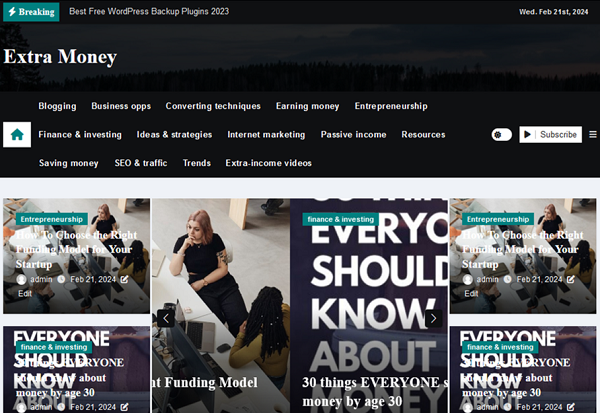This screenshot has height=413, width=600.
Task: Open left card Funding Model article title
Action: (75, 250)
